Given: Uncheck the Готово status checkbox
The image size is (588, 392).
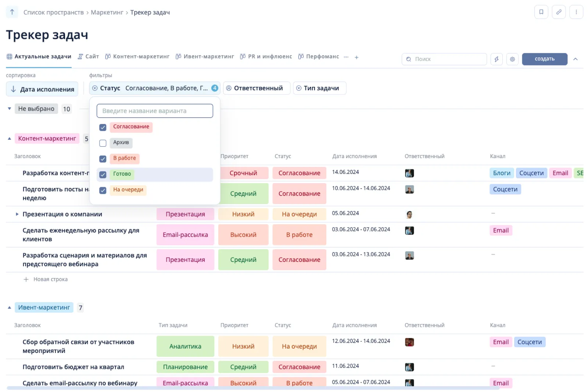Looking at the screenshot, I should tap(103, 175).
